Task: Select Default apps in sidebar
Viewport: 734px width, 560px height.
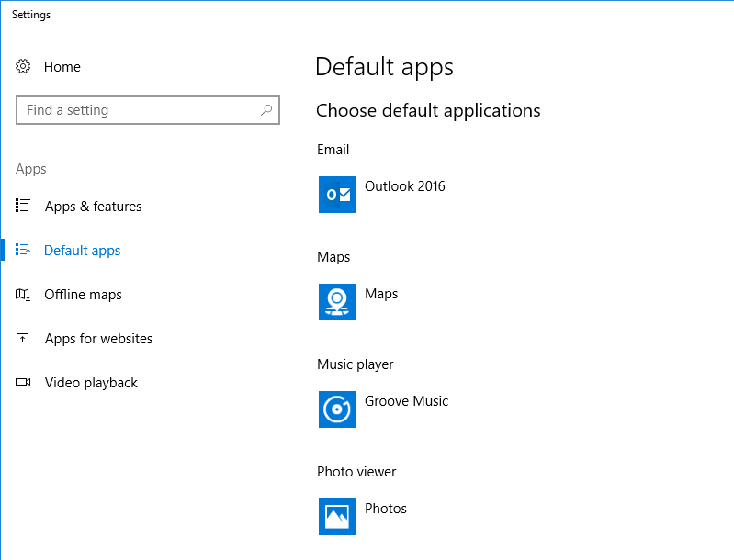Action: click(x=83, y=251)
